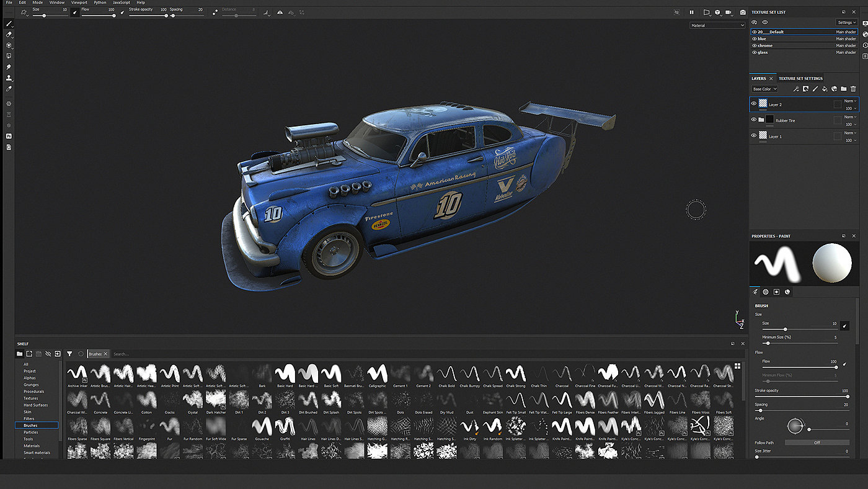Hide the Rubber Tire layer
This screenshot has height=489, width=868.
(x=754, y=120)
